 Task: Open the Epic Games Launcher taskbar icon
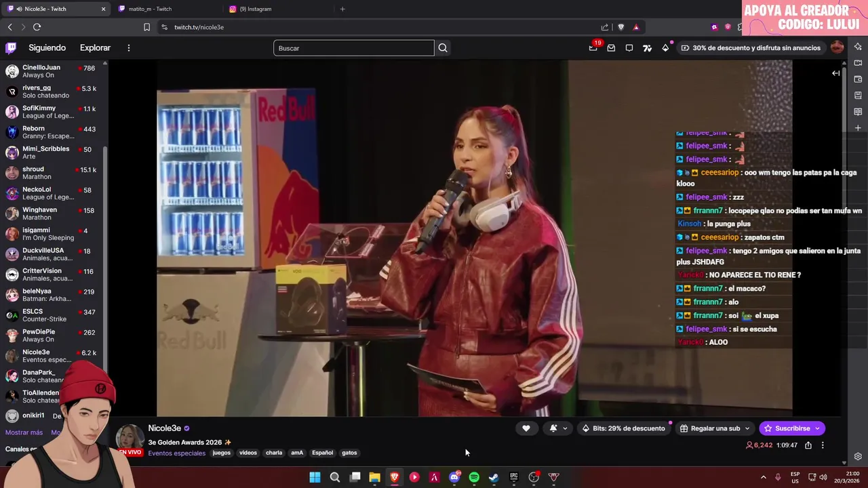pyautogui.click(x=514, y=477)
